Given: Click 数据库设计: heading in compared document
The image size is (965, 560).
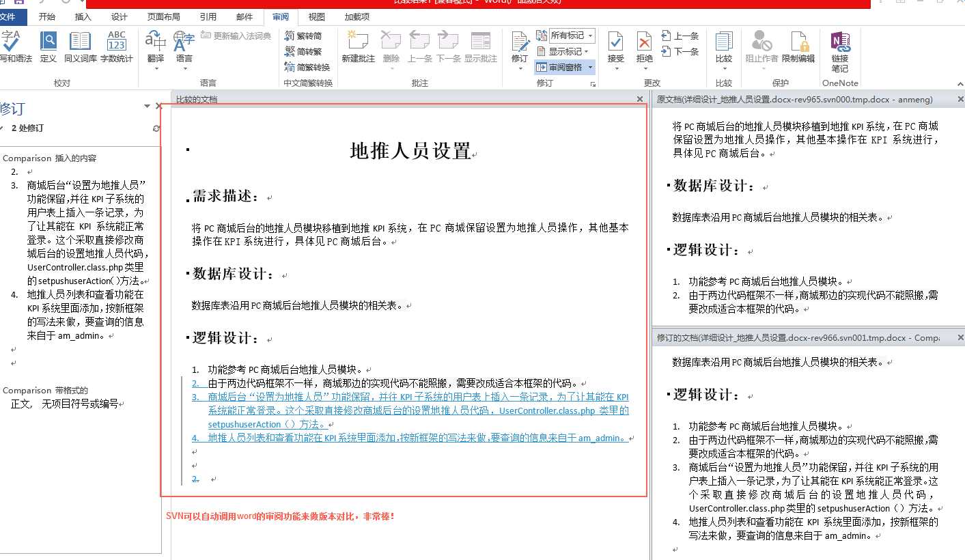Looking at the screenshot, I should pos(234,274).
